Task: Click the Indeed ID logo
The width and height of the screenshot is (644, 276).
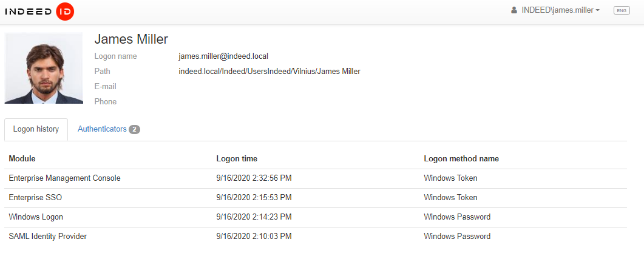Action: click(39, 11)
